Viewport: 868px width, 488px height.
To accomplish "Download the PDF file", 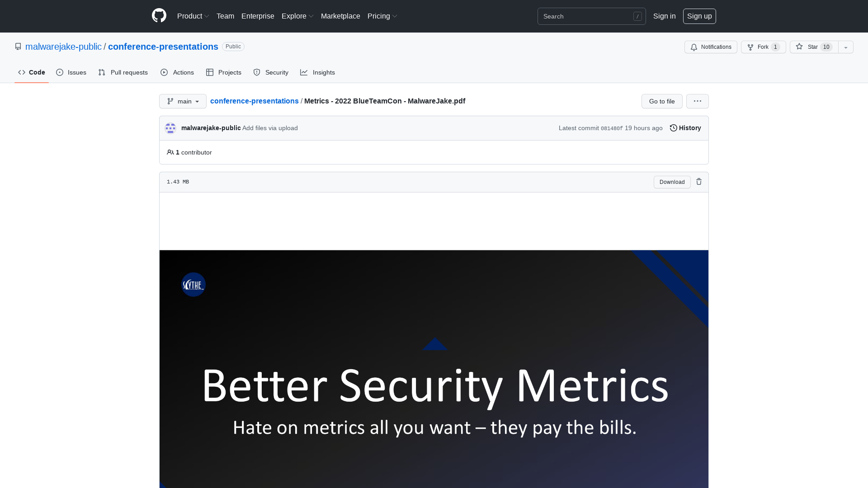I will 672,182.
